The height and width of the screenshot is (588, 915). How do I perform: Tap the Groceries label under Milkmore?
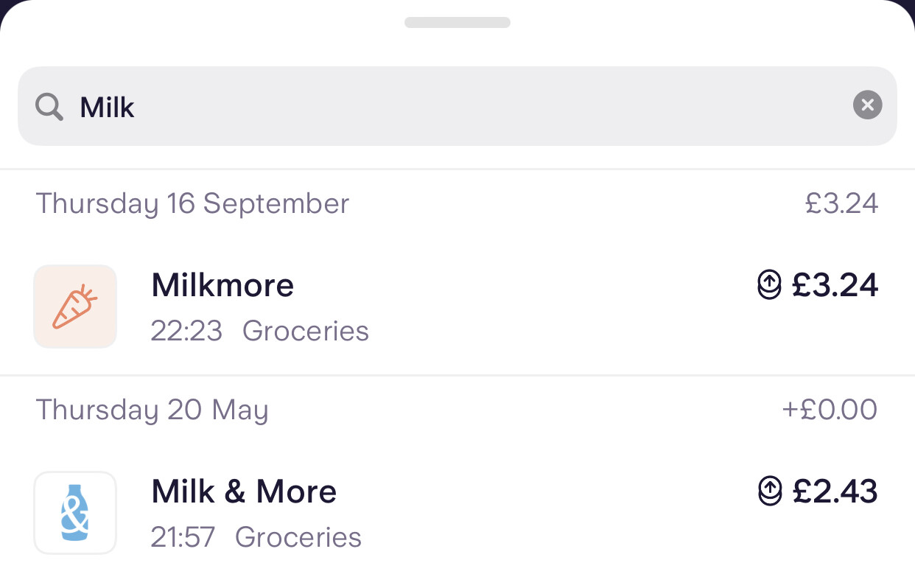click(306, 331)
